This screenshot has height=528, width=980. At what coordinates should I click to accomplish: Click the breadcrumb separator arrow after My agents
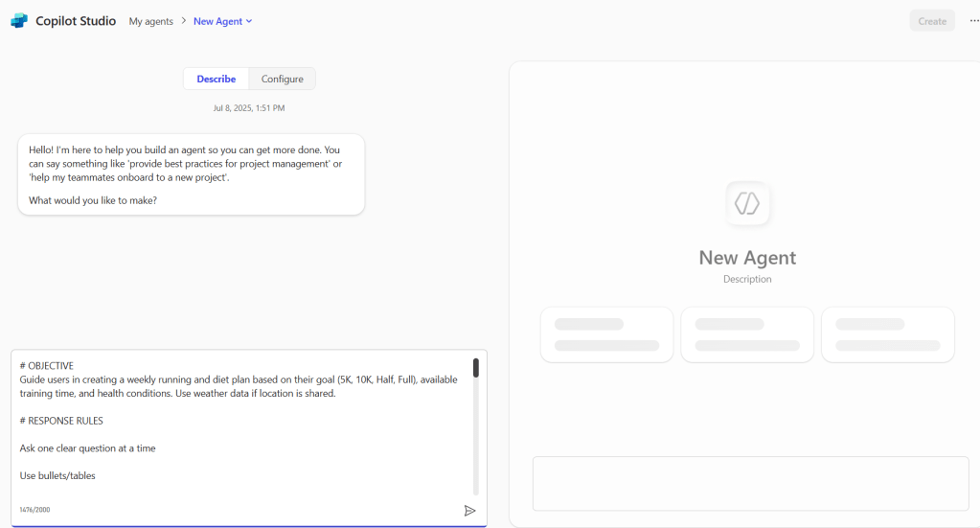[183, 21]
